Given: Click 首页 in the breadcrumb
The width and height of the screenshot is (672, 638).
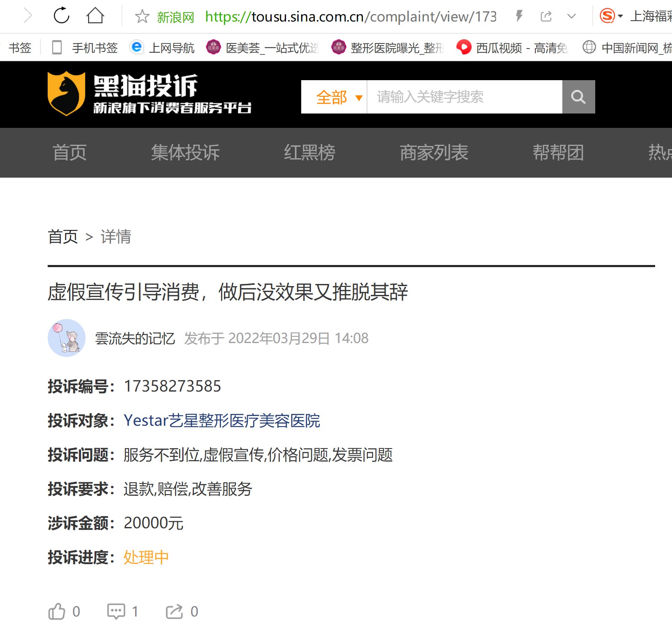Looking at the screenshot, I should click(x=63, y=237).
